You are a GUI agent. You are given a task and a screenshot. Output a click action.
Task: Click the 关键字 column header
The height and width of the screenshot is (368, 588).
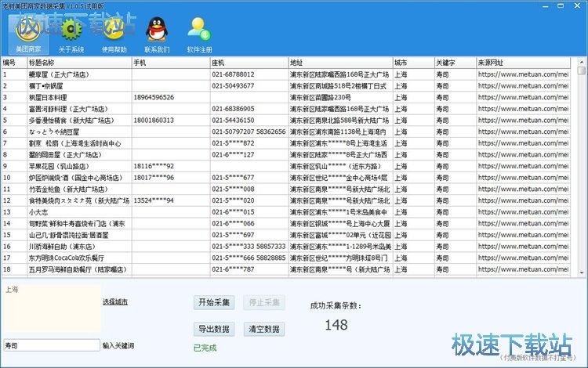[x=456, y=63]
